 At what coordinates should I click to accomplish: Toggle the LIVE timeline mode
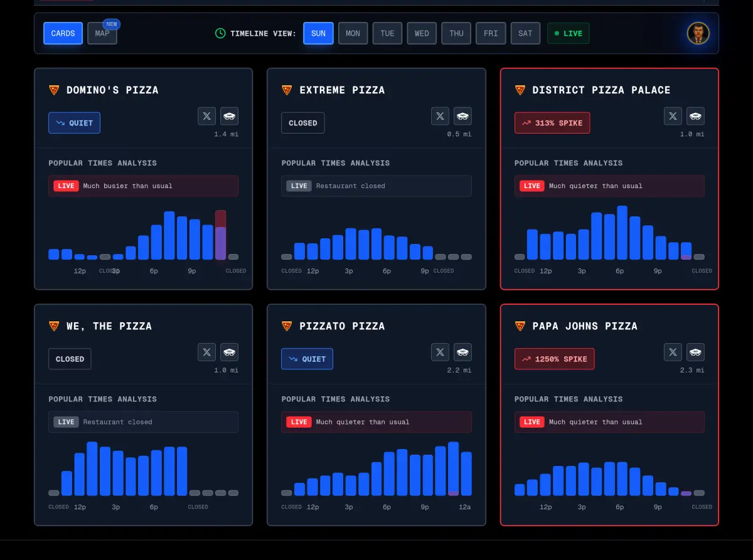[x=568, y=33]
